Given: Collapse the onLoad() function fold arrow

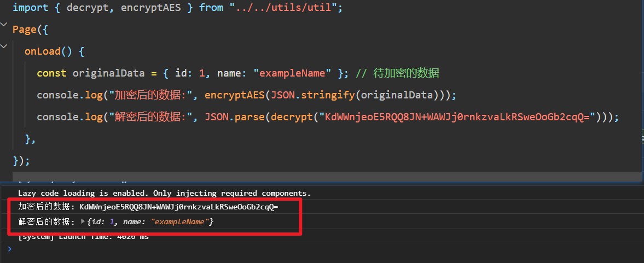Looking at the screenshot, I should [x=16, y=51].
